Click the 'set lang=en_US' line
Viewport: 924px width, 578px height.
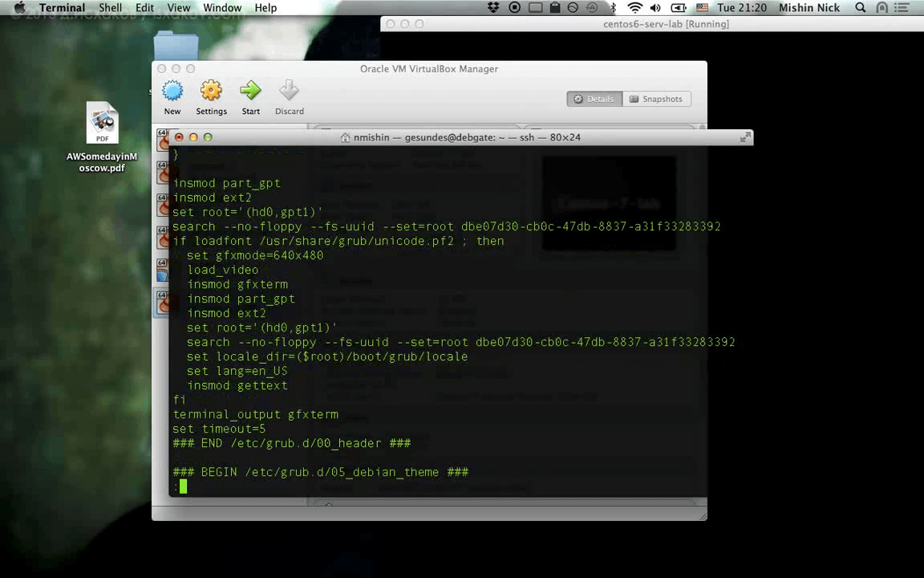click(237, 371)
